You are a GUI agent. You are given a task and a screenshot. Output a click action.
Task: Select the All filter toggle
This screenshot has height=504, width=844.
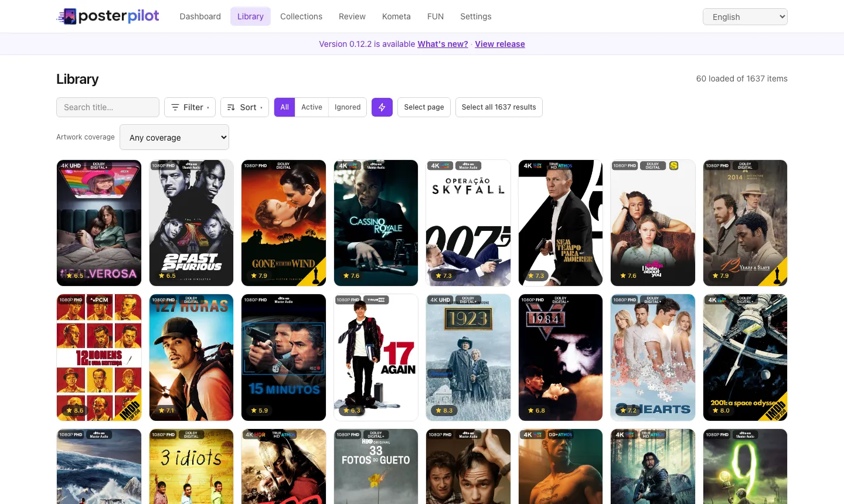point(284,107)
